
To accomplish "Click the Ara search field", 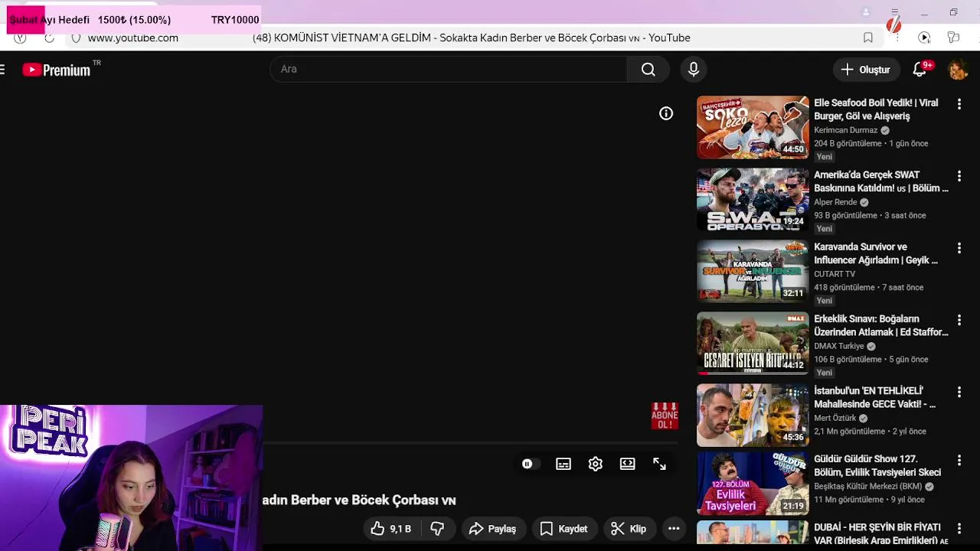I will (x=449, y=70).
